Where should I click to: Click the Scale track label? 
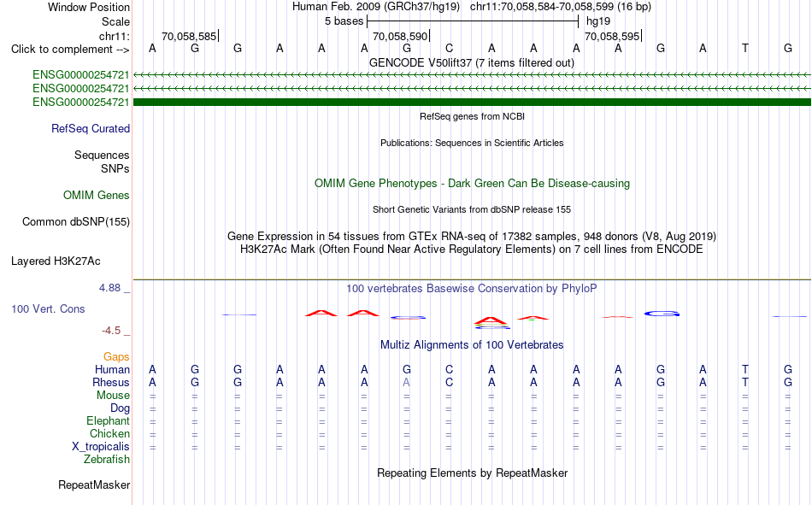[x=115, y=21]
